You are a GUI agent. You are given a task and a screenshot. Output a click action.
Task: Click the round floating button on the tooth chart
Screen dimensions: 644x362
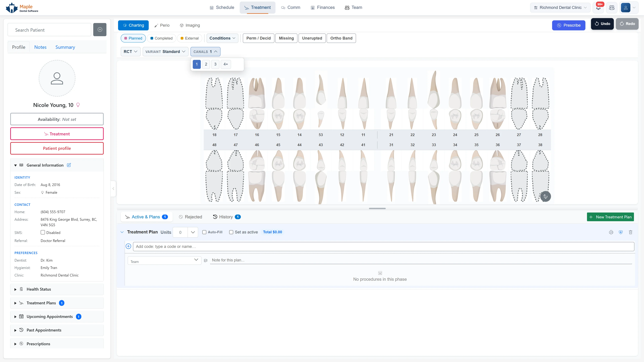546,197
